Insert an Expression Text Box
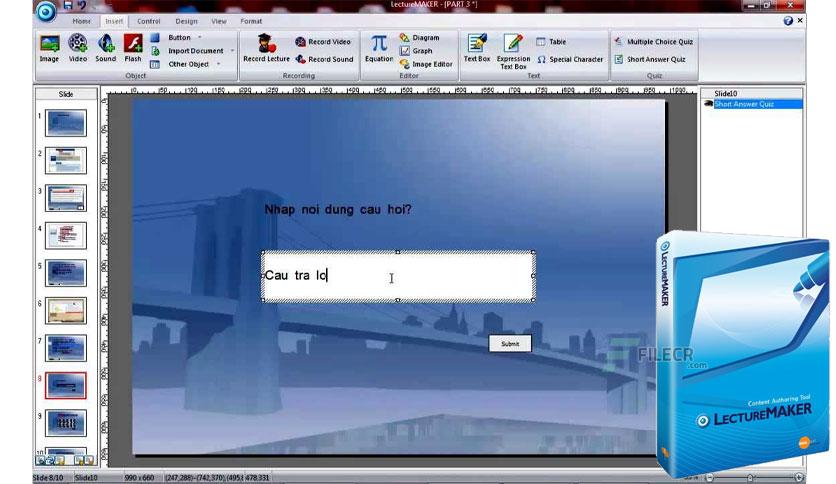 click(x=513, y=52)
